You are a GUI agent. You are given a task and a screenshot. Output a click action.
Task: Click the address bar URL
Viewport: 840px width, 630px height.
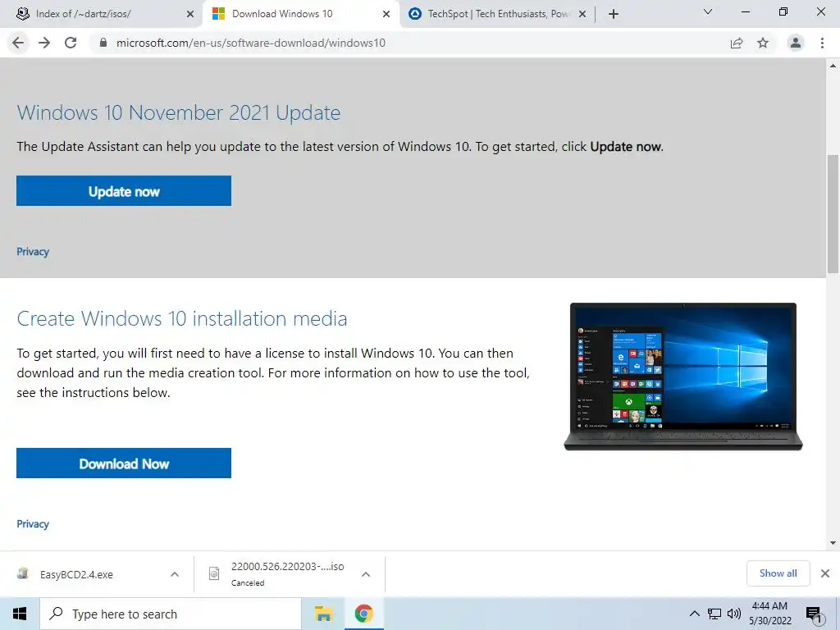coord(251,43)
